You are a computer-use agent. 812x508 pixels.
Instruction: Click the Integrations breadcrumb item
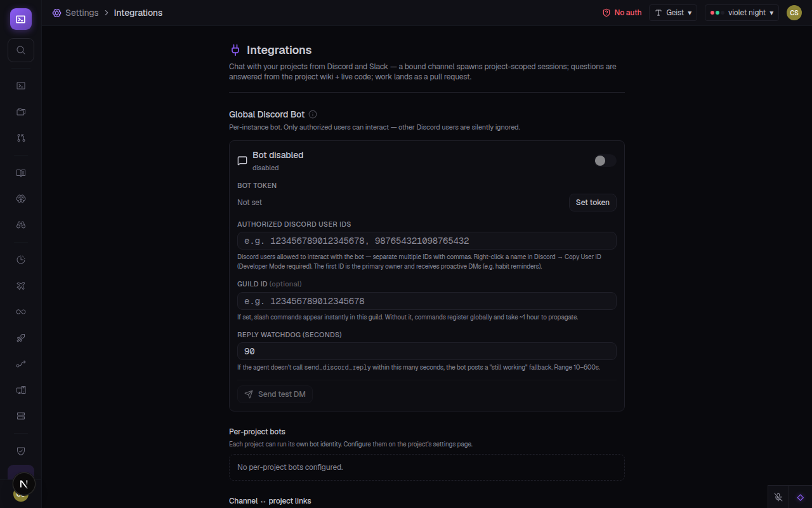coord(138,13)
